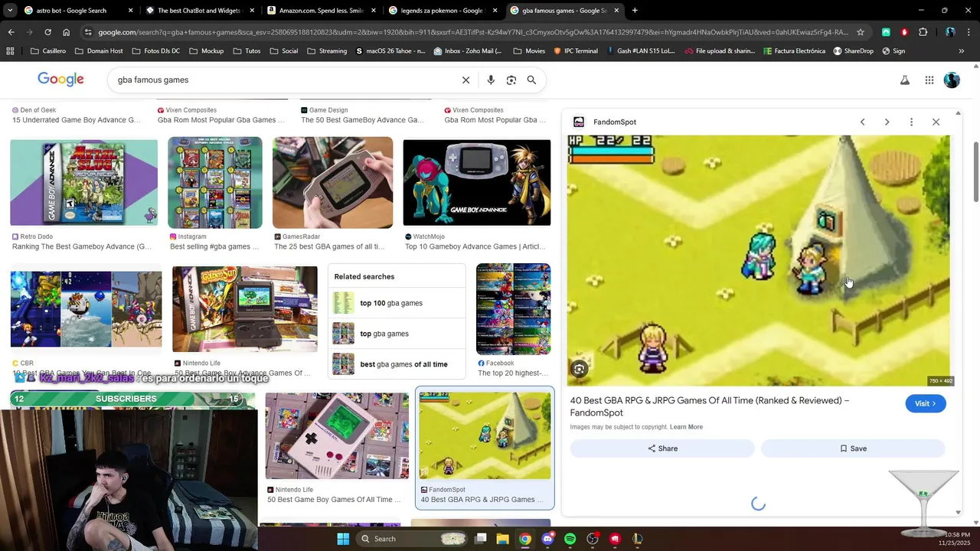Close the FandomSpot image preview panel
The image size is (980, 551).
[x=936, y=122]
